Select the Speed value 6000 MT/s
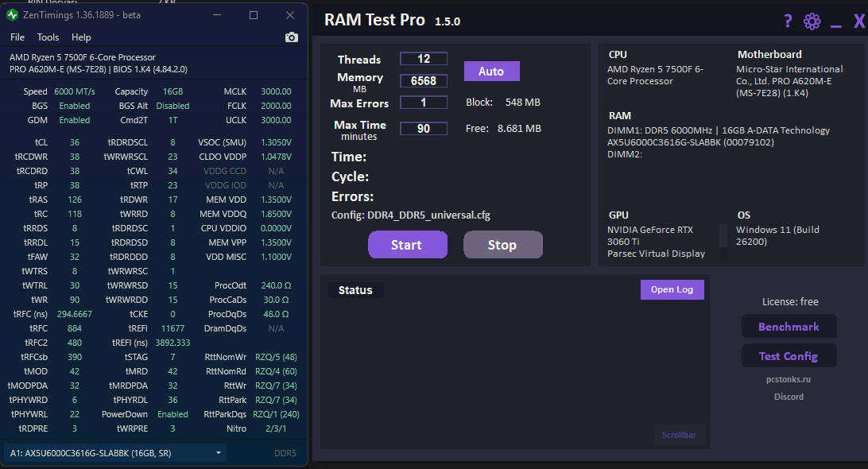Image resolution: width=868 pixels, height=469 pixels. click(75, 91)
